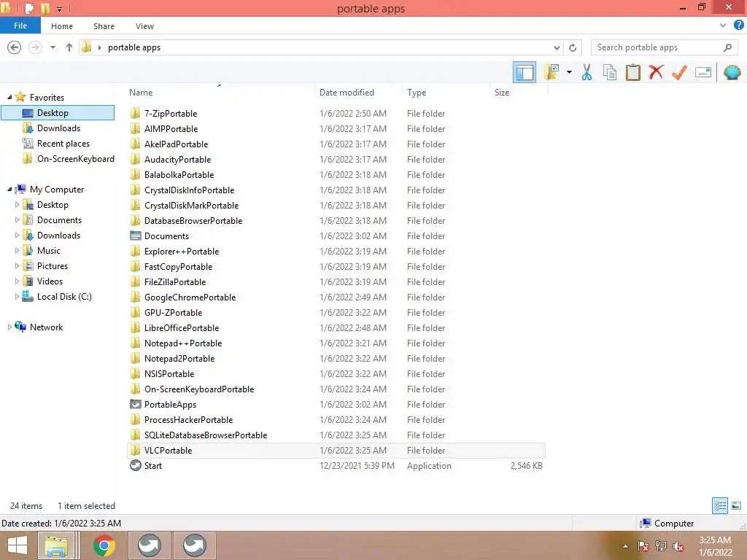
Task: Open Google Chrome from the taskbar
Action: click(104, 545)
